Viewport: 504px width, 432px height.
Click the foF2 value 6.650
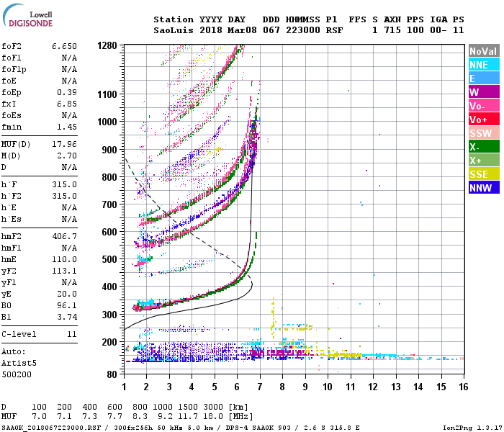click(64, 46)
